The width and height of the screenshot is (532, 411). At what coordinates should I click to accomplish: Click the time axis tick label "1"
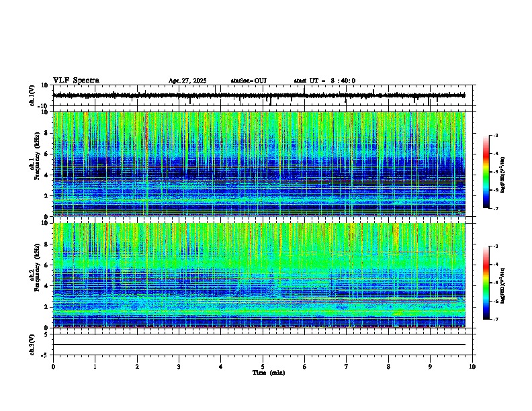95,367
